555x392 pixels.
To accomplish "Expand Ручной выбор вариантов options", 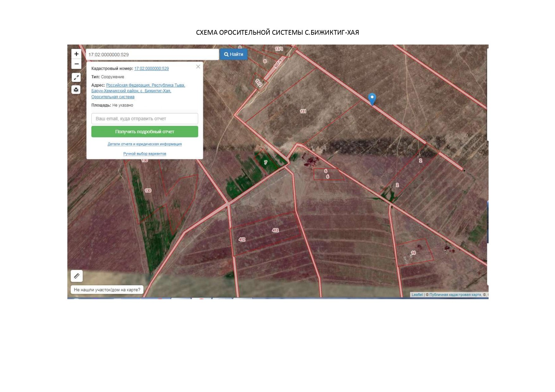I will coord(145,154).
